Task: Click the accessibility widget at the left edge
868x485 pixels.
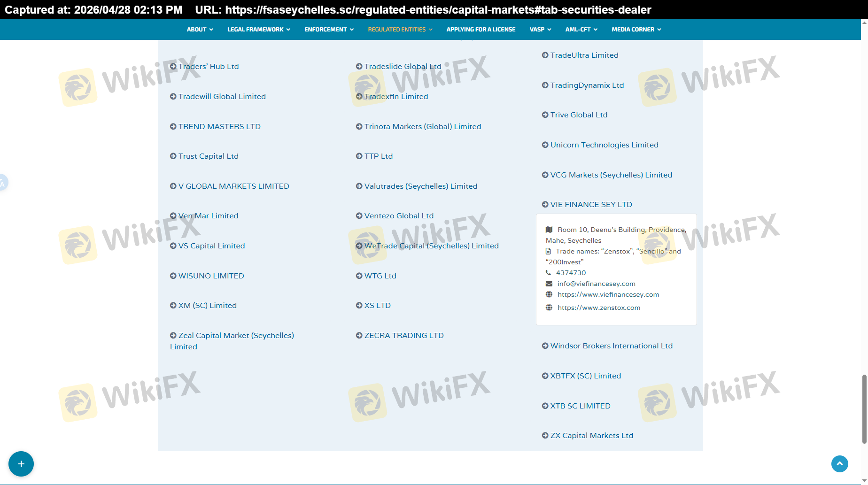Action: click(3, 183)
